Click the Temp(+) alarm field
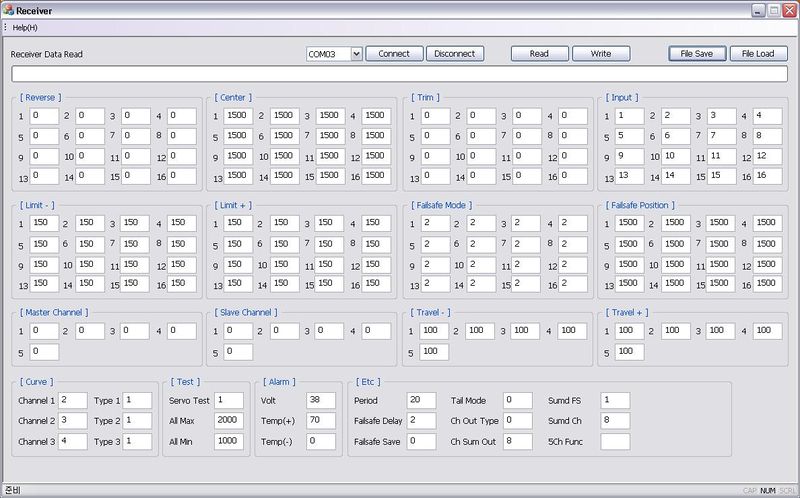Image resolution: width=800 pixels, height=498 pixels. coord(320,421)
